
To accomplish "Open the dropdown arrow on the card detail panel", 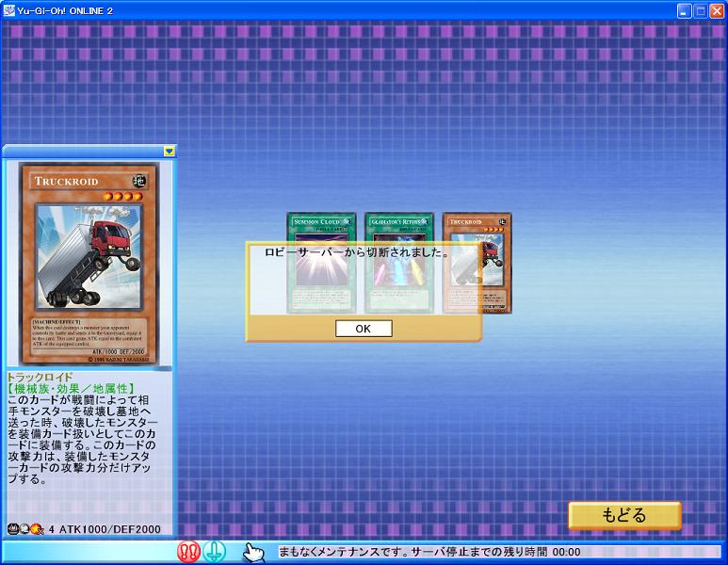I will [x=170, y=152].
